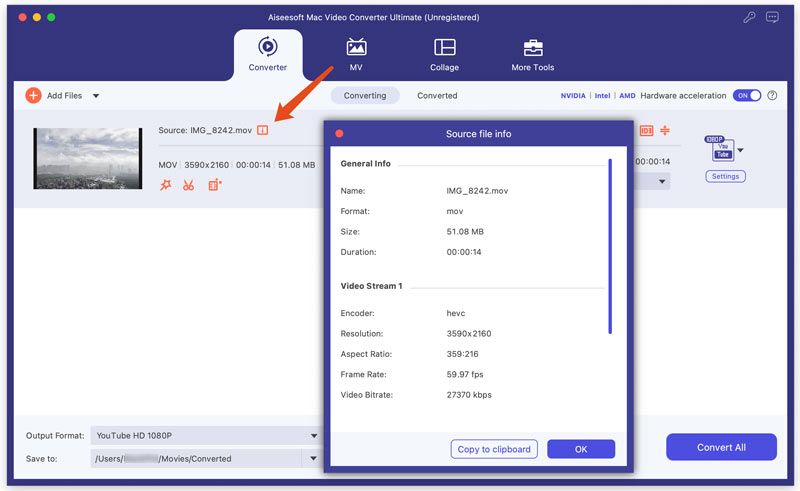Click the IMG_8242 video thumbnail

88,158
